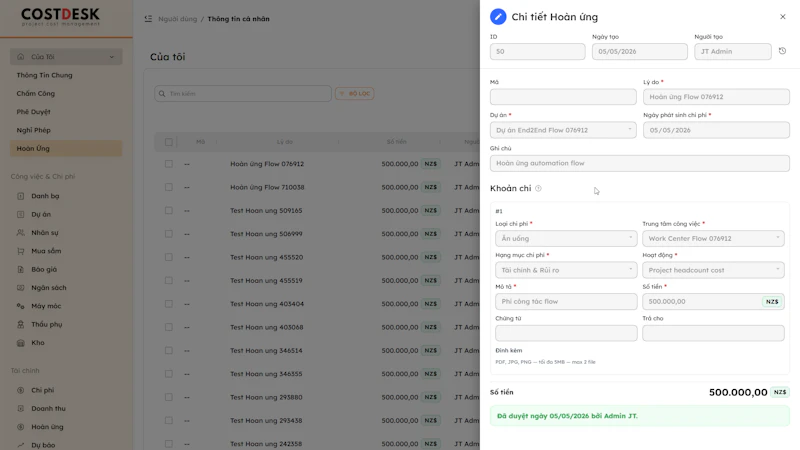Click the Dự án sidebar icon
Image resolution: width=800 pixels, height=450 pixels.
pyautogui.click(x=20, y=214)
